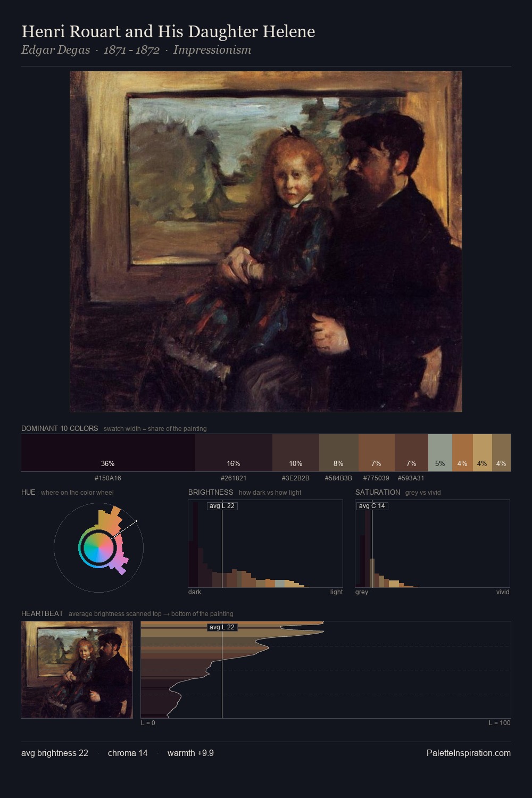Click the 'light' axis label
The width and height of the screenshot is (532, 798).
(x=336, y=592)
